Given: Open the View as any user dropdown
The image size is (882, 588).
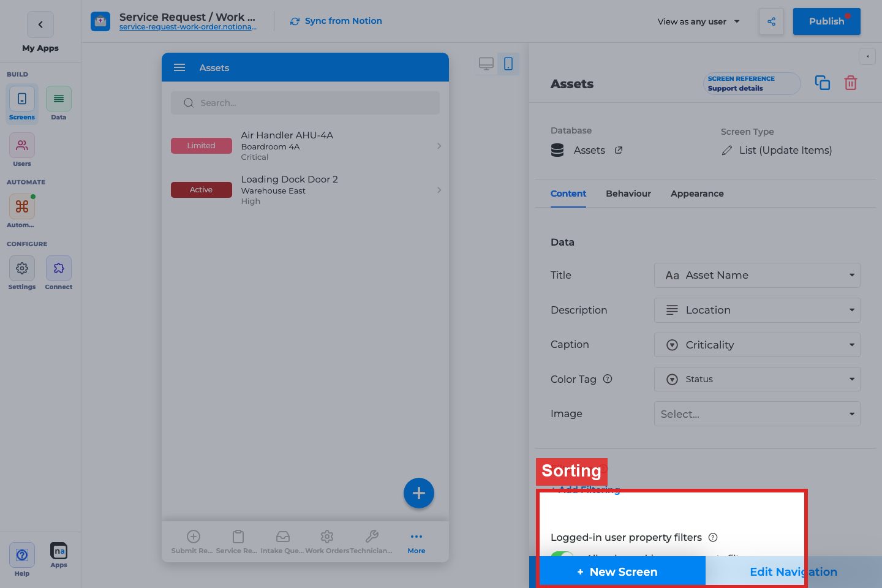Looking at the screenshot, I should tap(699, 21).
